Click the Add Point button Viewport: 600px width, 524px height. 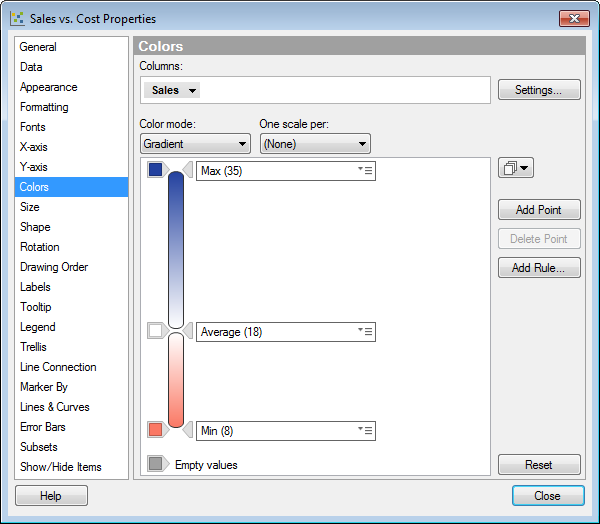pyautogui.click(x=539, y=210)
